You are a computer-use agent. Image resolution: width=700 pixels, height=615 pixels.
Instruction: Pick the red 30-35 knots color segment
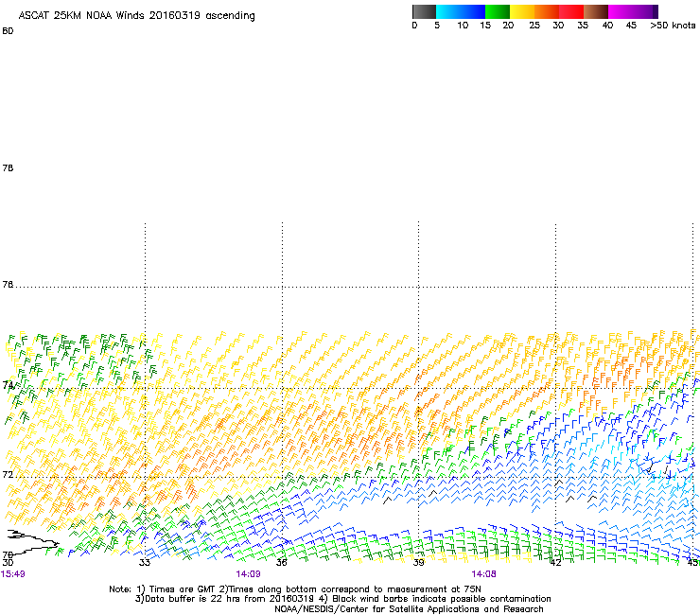coord(571,11)
